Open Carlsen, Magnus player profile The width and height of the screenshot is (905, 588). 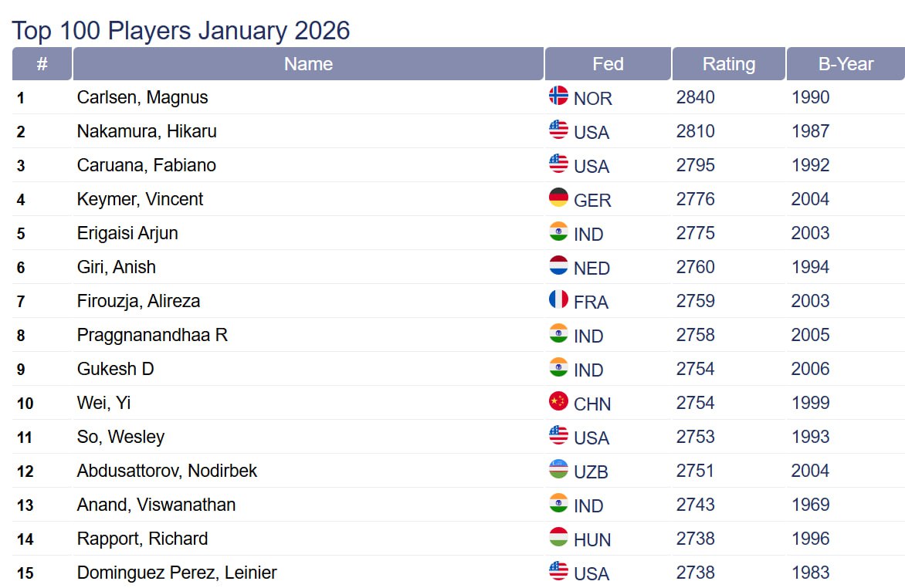click(x=143, y=97)
